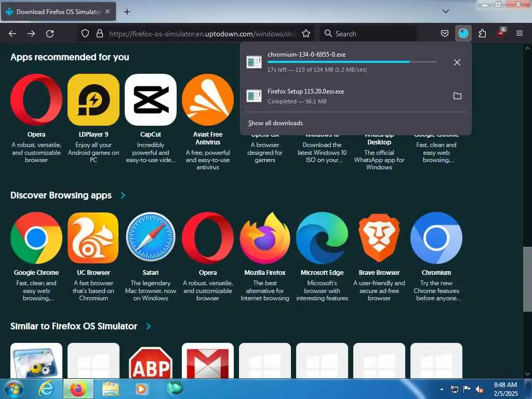The height and width of the screenshot is (399, 532).
Task: Click the Similar to Firefox OS Simulator heading
Action: [74, 326]
